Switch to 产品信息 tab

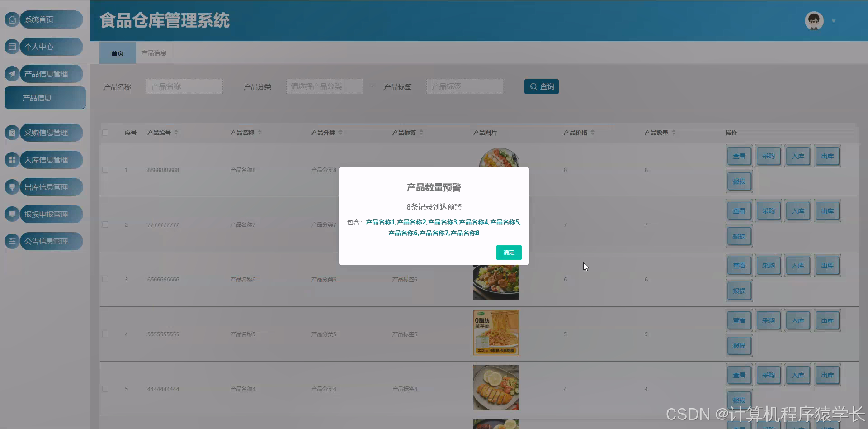[x=154, y=53]
